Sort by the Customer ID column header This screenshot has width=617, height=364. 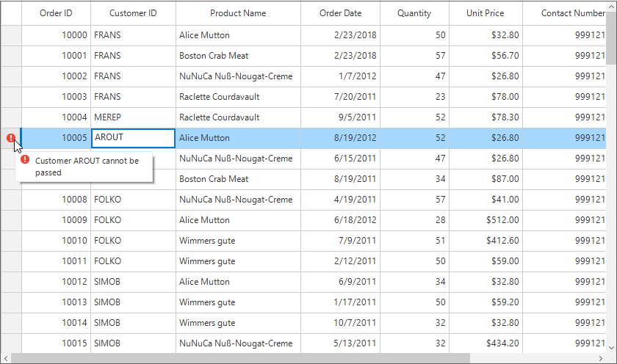coord(134,13)
